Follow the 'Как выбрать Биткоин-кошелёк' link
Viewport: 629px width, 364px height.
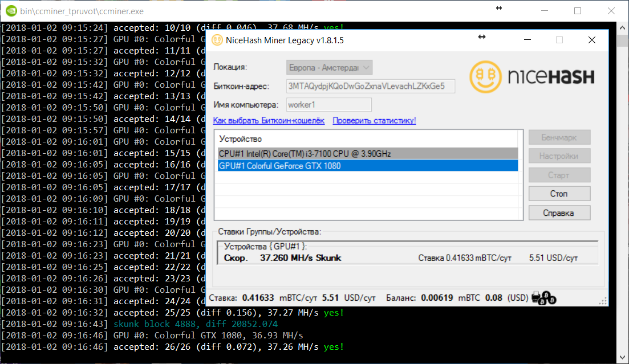point(269,121)
